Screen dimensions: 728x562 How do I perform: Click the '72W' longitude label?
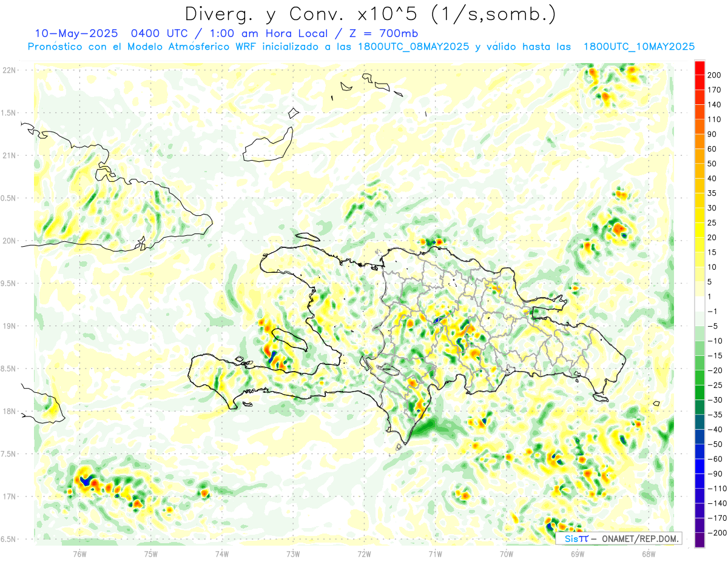click(364, 554)
